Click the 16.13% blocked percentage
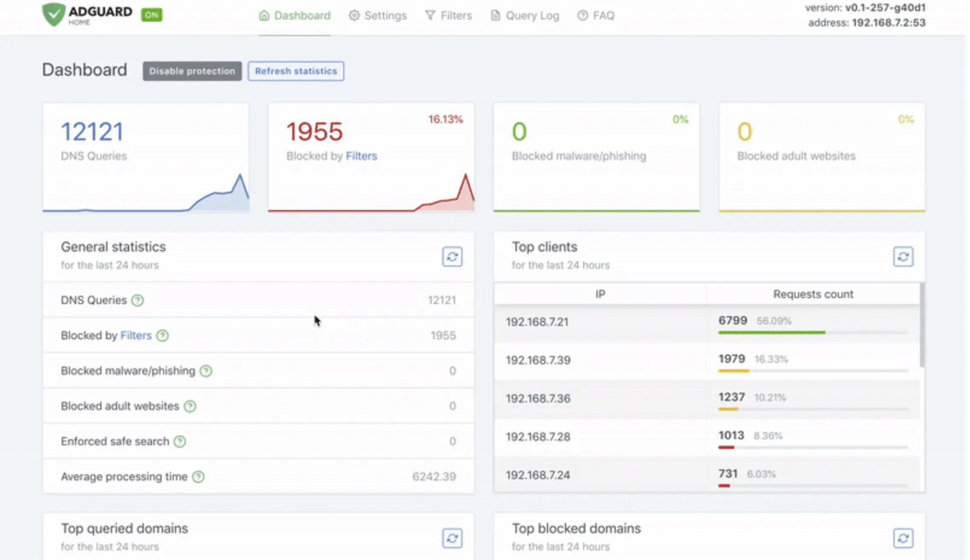970x560 pixels. click(445, 119)
